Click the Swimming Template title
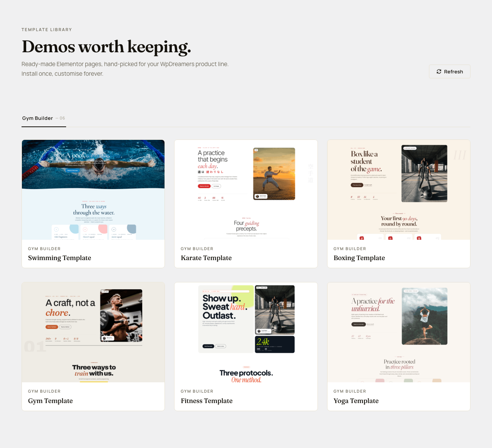The image size is (492, 448). (x=60, y=258)
